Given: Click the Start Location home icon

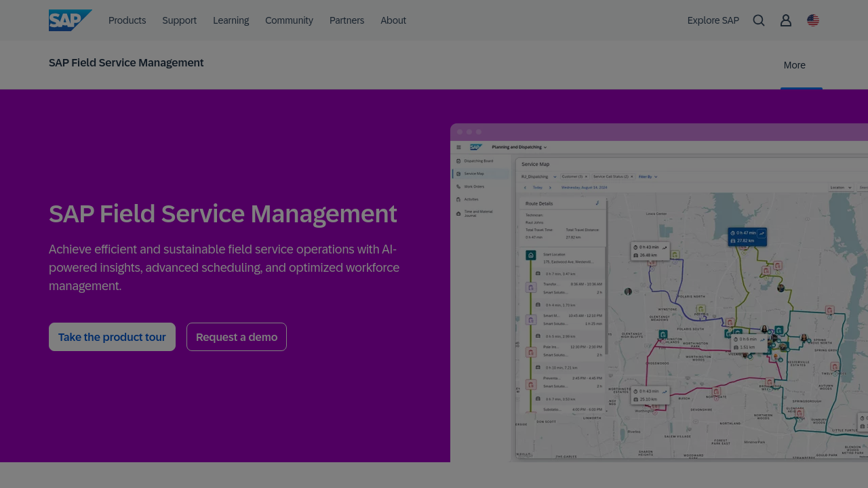Looking at the screenshot, I should (531, 256).
